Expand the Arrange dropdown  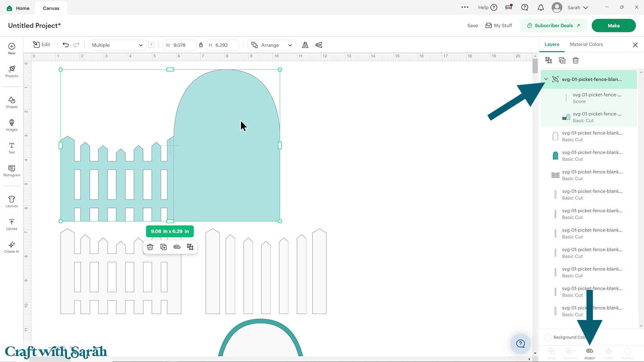coord(272,45)
